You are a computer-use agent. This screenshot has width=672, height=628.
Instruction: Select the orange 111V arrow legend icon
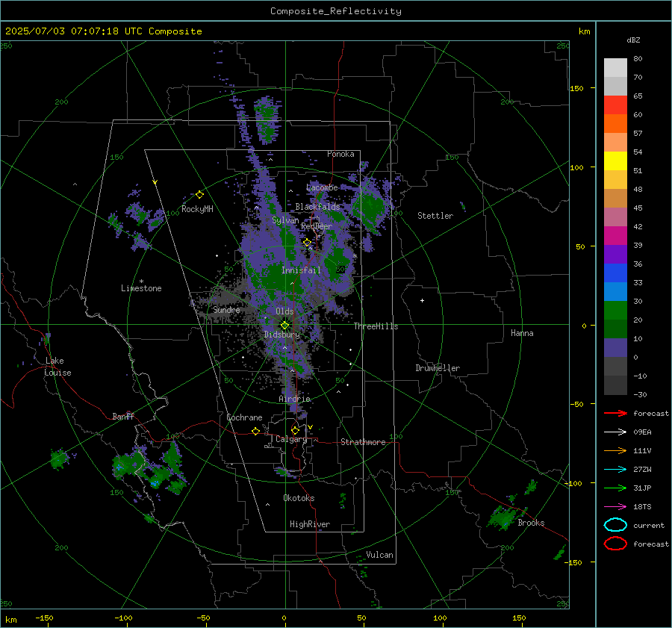pos(615,450)
